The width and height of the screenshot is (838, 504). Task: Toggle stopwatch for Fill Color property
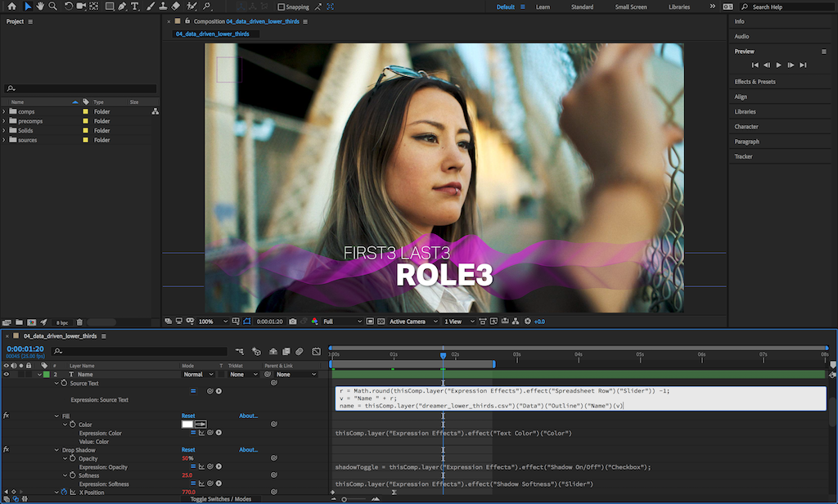click(x=73, y=425)
